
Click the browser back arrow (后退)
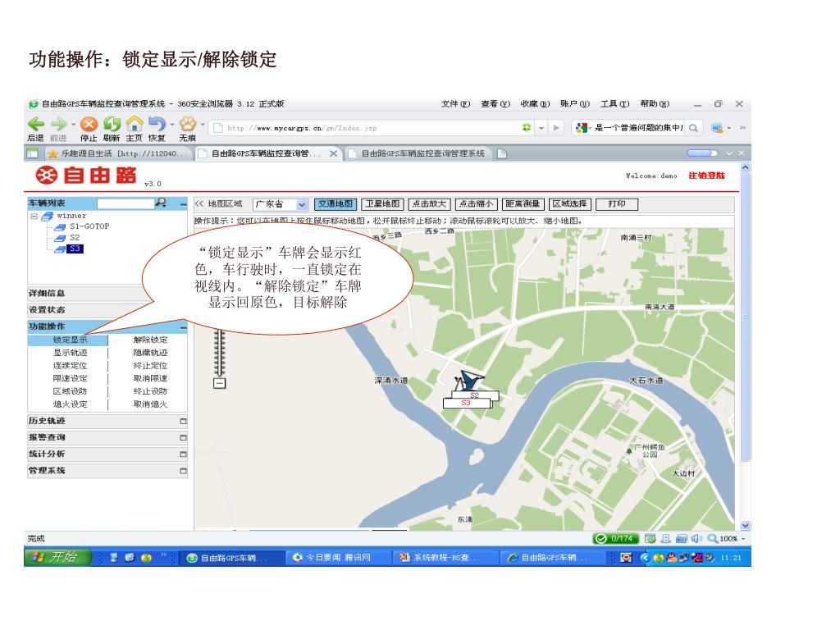36,126
